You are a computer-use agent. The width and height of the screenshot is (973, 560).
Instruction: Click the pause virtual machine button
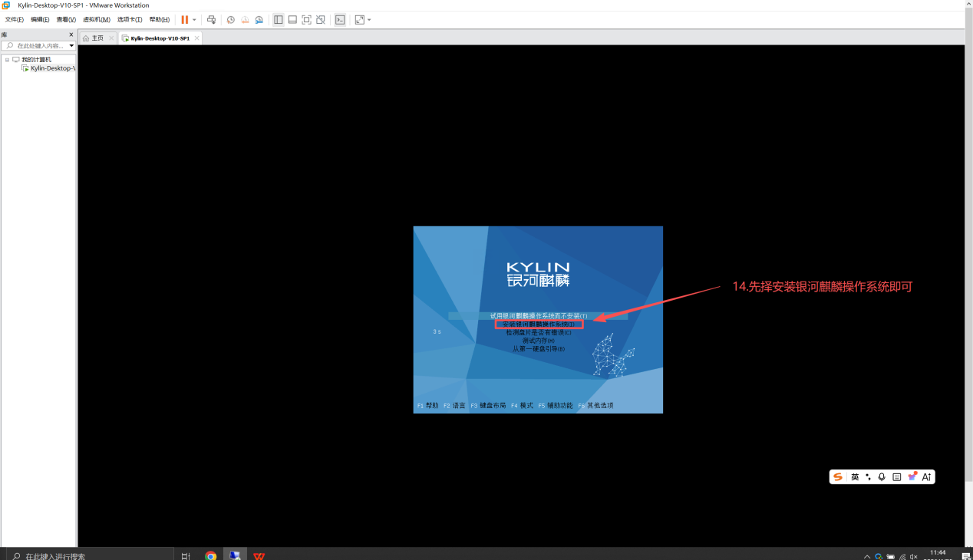pos(185,20)
